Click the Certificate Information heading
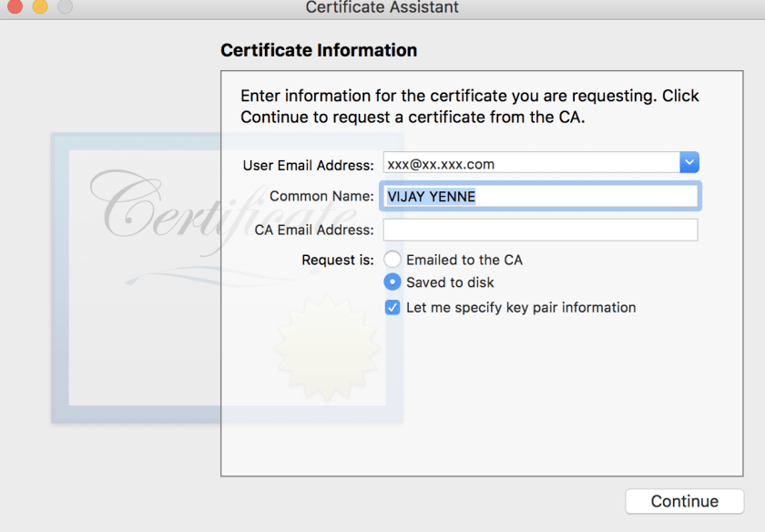Screen dimensions: 765x532 (319, 51)
